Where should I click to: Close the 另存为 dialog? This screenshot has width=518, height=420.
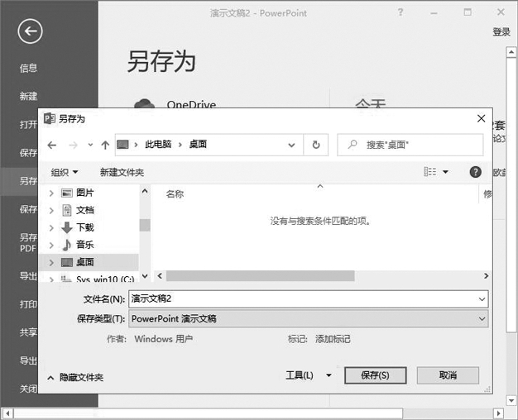pos(482,118)
